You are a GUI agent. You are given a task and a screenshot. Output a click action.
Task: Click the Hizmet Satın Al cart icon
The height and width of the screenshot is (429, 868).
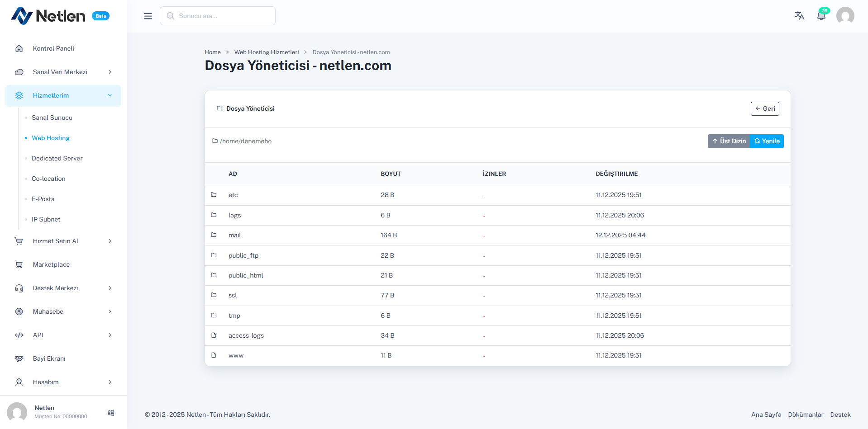(x=19, y=241)
